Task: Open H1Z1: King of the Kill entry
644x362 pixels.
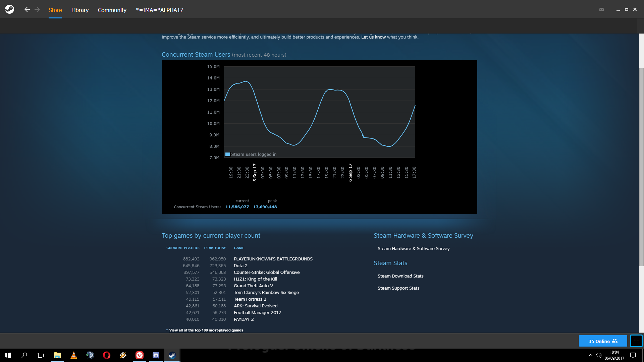Action: coord(255,279)
